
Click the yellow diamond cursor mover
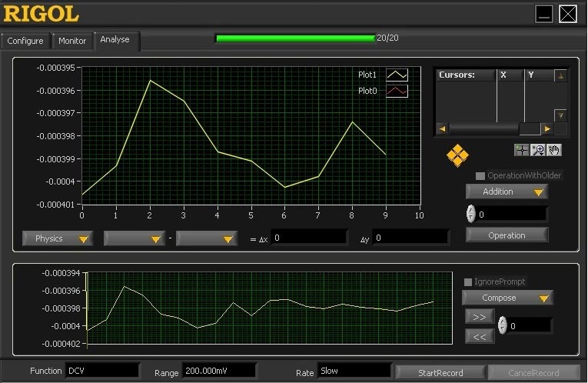[x=457, y=155]
